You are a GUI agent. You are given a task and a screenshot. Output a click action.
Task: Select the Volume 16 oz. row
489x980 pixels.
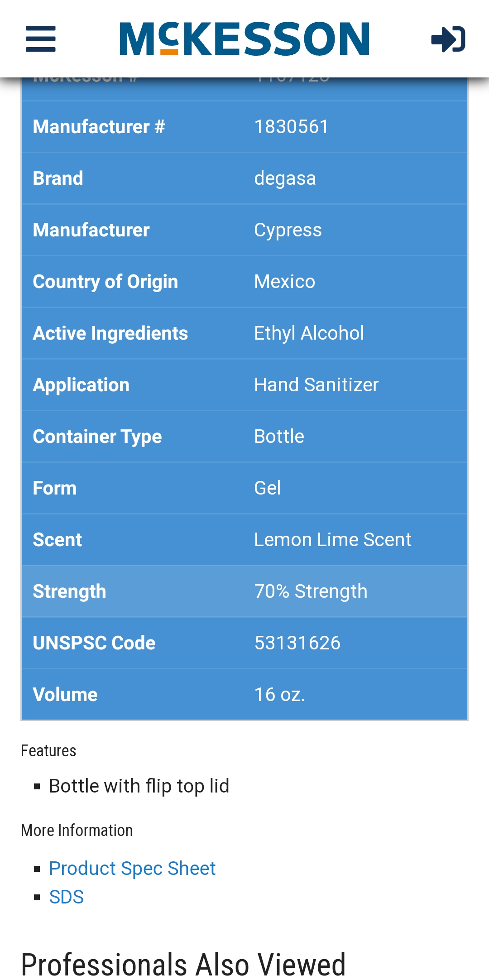click(x=244, y=695)
